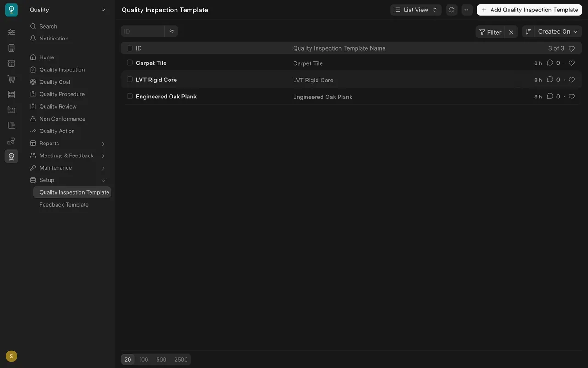Select Feedback Template under Setup
Viewport: 588px width, 368px height.
point(64,205)
